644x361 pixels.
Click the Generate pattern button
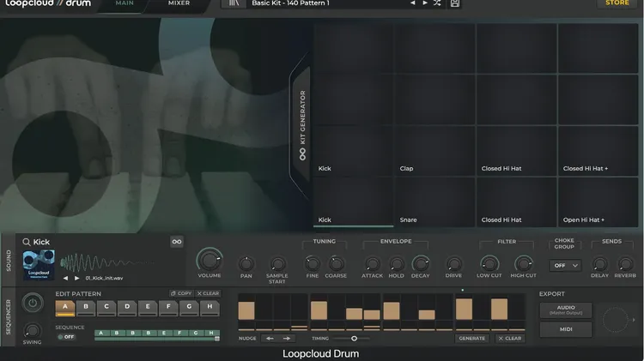coord(472,339)
